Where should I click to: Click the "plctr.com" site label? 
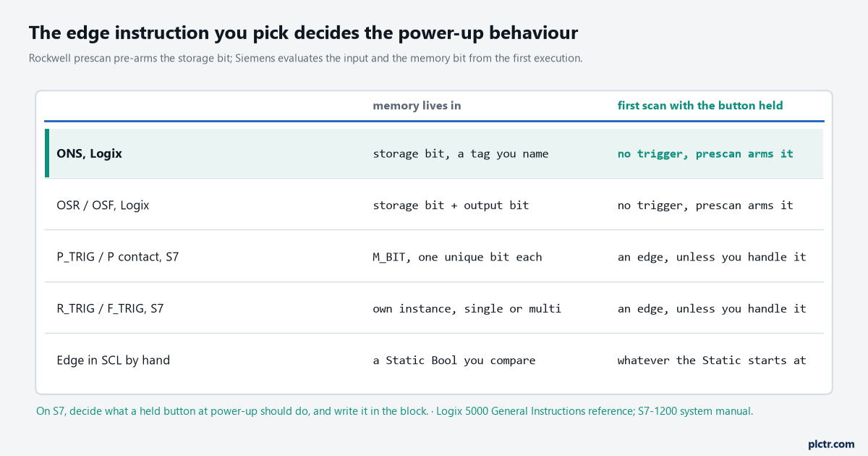[x=831, y=444]
